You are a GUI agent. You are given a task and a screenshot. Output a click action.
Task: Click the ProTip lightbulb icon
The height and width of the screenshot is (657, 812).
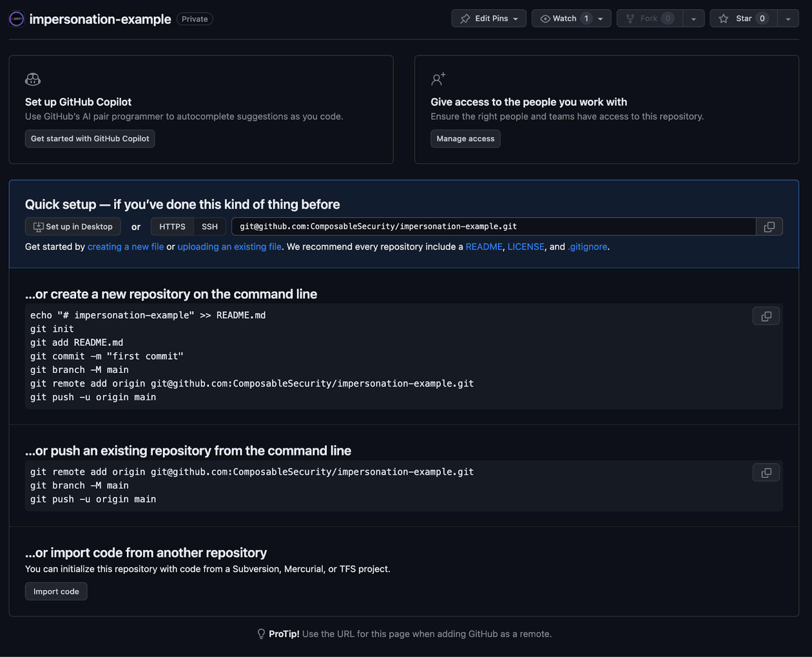(x=261, y=634)
